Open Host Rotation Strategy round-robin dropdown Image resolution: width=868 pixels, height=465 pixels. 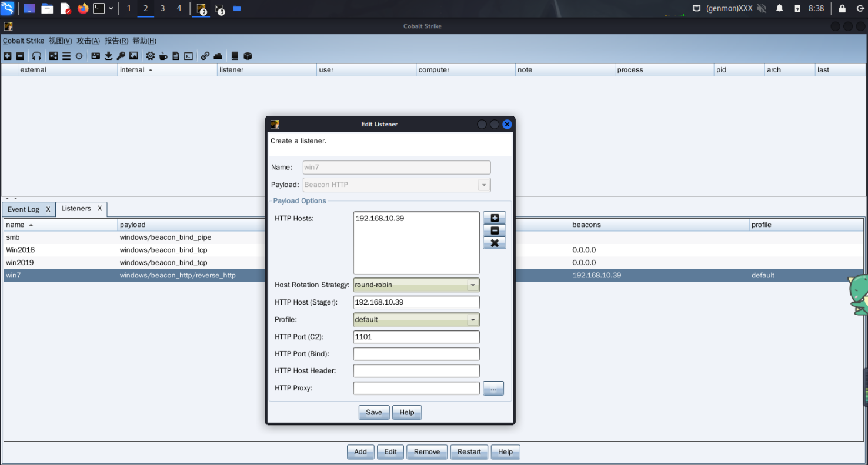pyautogui.click(x=416, y=285)
